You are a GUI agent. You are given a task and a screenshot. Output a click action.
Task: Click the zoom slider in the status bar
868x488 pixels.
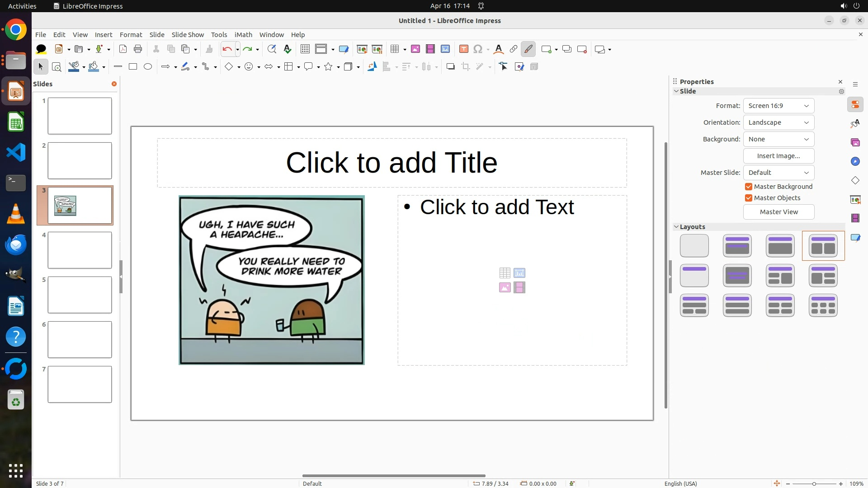(x=814, y=483)
